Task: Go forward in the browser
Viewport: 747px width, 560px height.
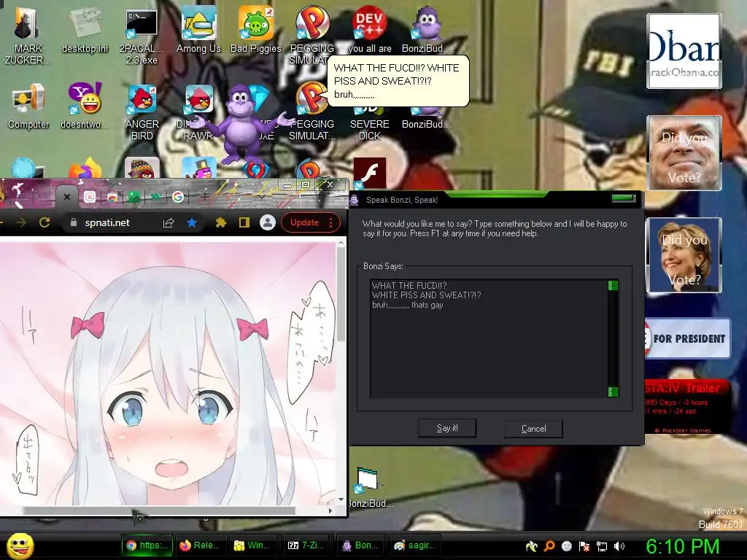Action: click(21, 222)
